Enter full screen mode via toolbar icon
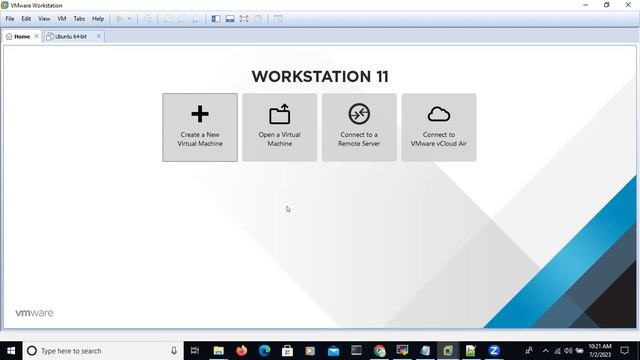This screenshot has height=360, width=640. [244, 19]
